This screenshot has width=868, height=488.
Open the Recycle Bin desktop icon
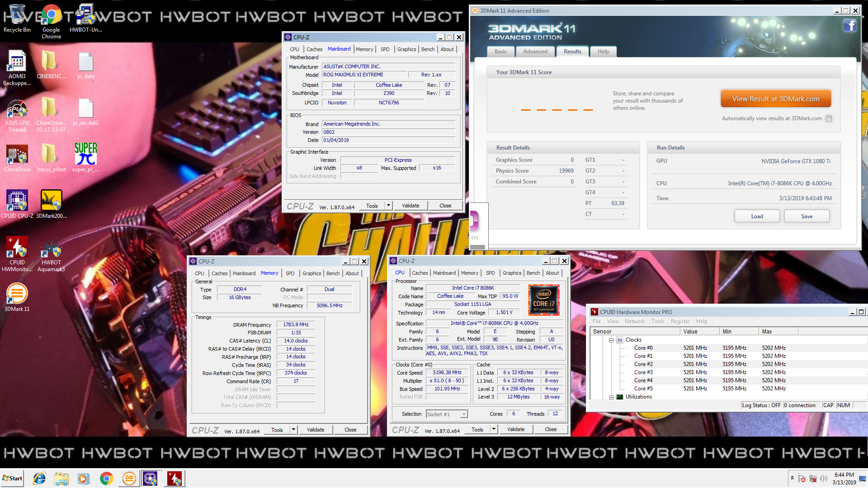17,19
